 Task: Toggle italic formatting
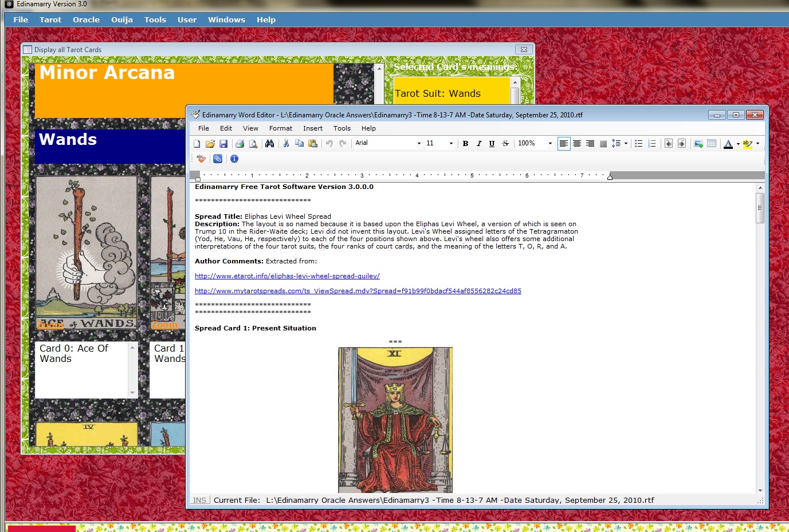click(x=478, y=144)
